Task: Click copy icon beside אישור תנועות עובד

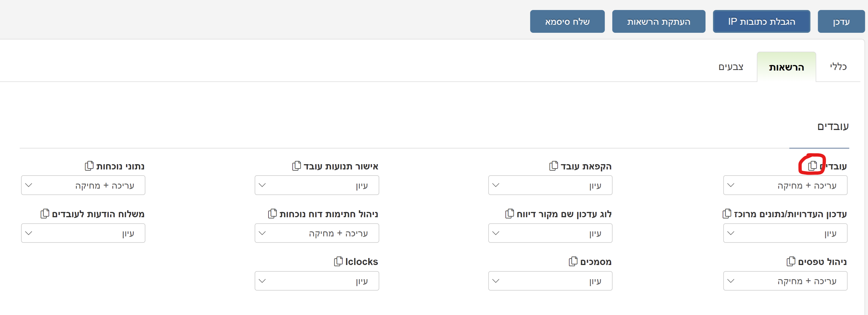Action: point(296,166)
